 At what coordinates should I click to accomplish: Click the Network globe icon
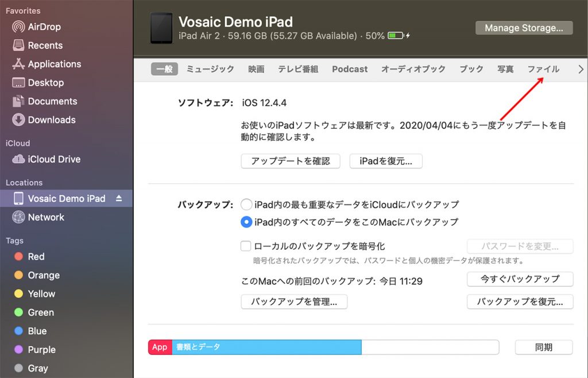pyautogui.click(x=18, y=217)
